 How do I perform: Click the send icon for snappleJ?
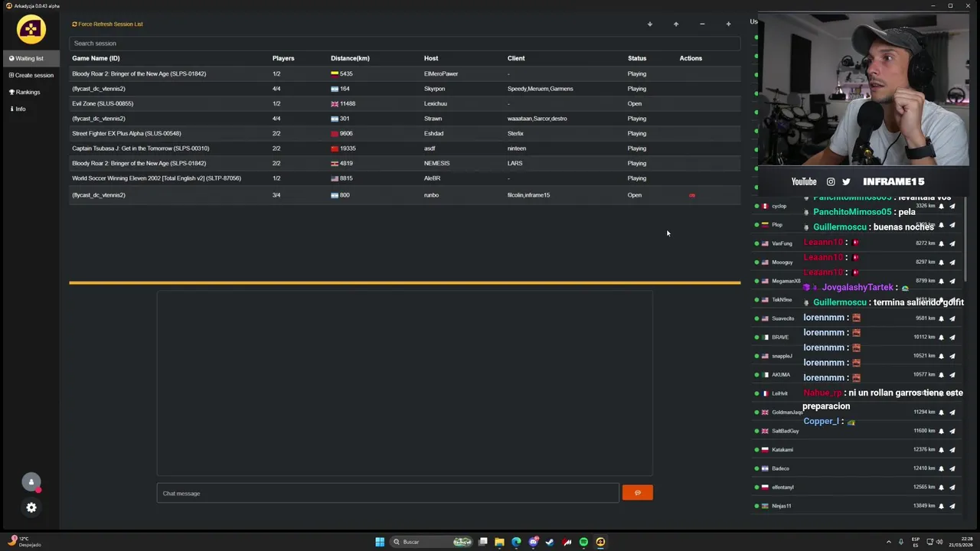click(952, 356)
